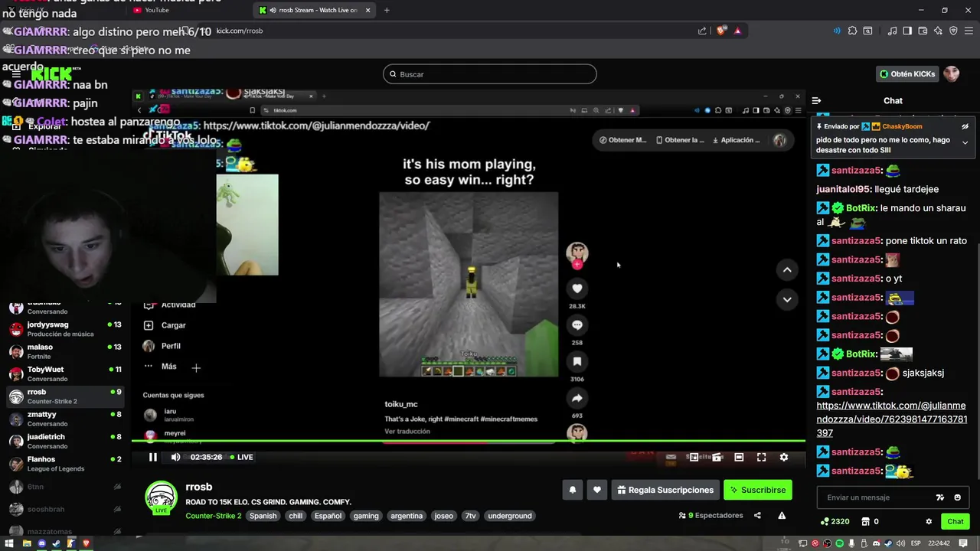Select the joseo tag

pyautogui.click(x=444, y=516)
